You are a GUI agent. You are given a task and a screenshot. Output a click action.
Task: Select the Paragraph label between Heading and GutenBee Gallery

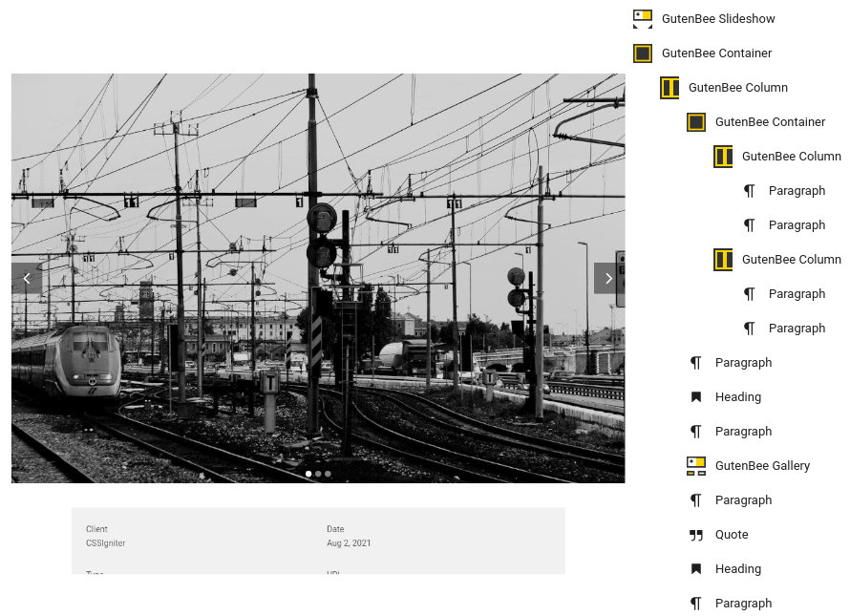743,432
